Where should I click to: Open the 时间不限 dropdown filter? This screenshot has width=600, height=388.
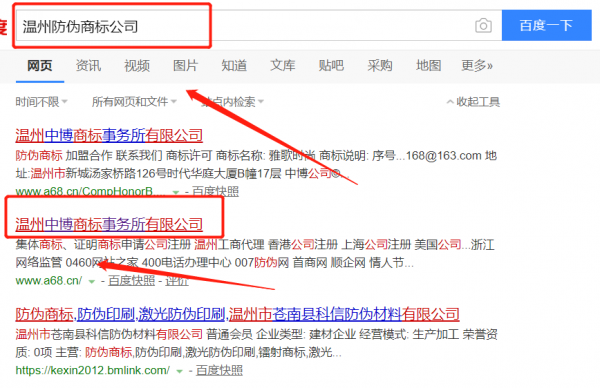[x=41, y=102]
